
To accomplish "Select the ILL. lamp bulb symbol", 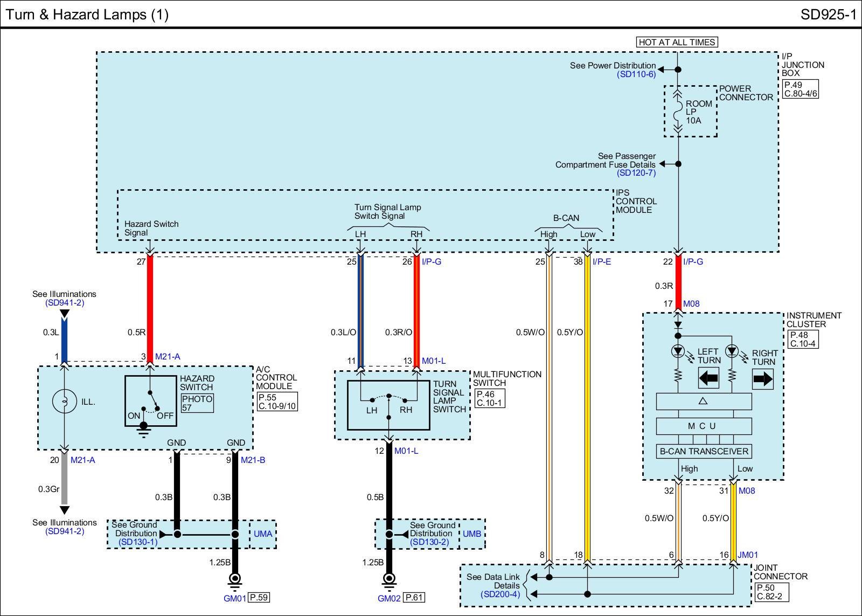I will pyautogui.click(x=64, y=402).
